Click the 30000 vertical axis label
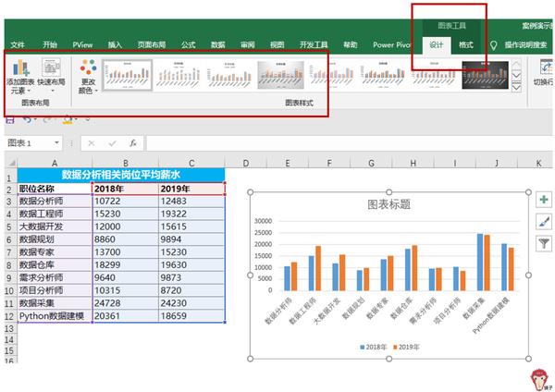 click(x=263, y=221)
